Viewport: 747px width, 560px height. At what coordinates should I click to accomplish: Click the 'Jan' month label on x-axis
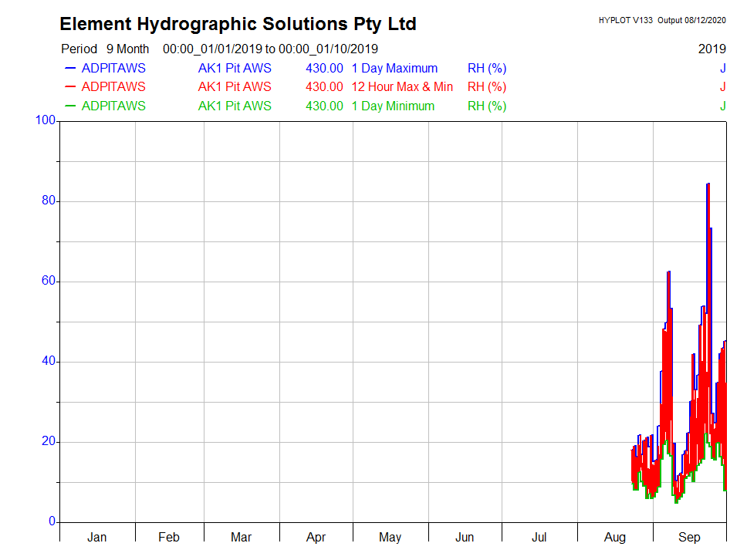click(97, 537)
